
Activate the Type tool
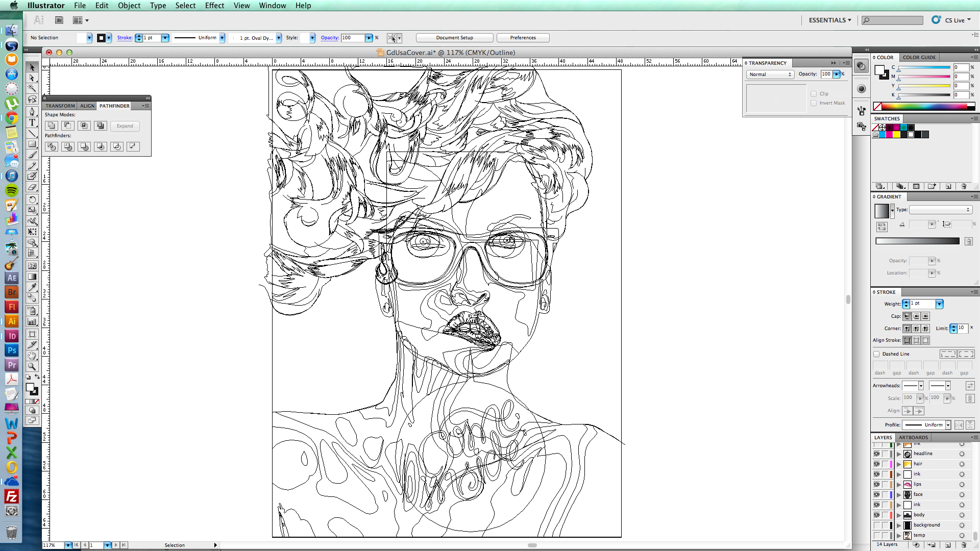(32, 122)
